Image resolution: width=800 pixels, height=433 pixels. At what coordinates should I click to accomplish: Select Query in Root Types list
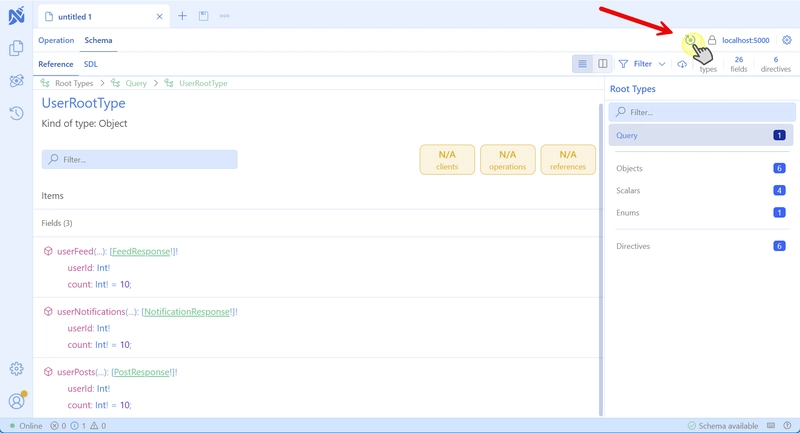click(701, 135)
